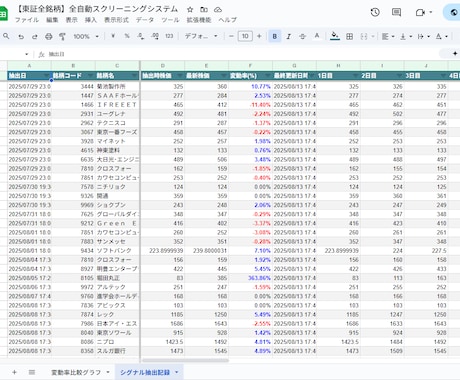Open the text color picker
Image resolution: width=460 pixels, height=380 pixels.
pyautogui.click(x=317, y=36)
